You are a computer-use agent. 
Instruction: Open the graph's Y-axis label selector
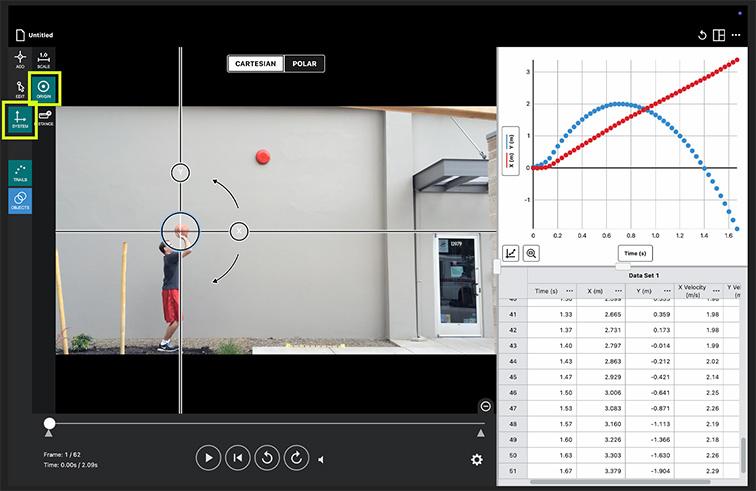tap(511, 151)
